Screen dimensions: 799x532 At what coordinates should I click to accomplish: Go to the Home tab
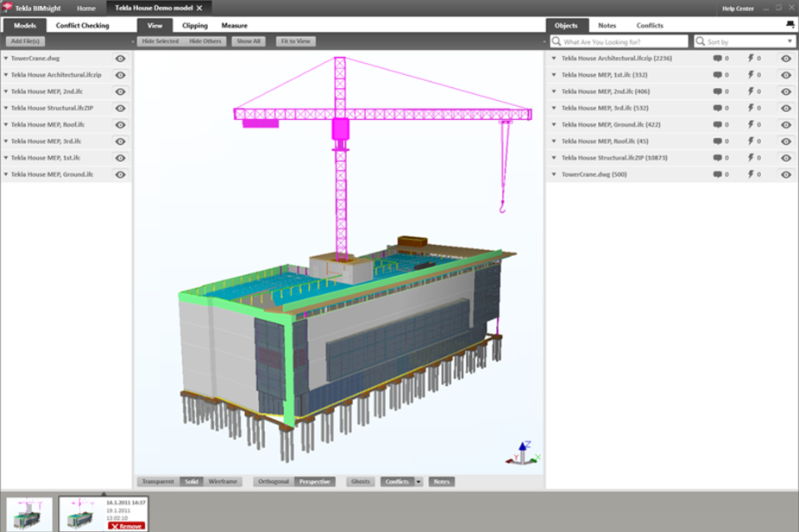click(x=86, y=8)
